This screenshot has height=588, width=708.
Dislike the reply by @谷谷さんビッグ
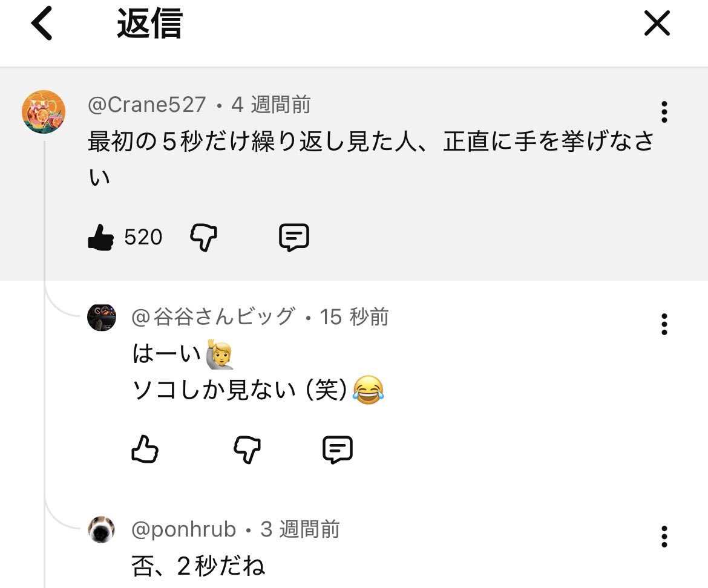247,449
